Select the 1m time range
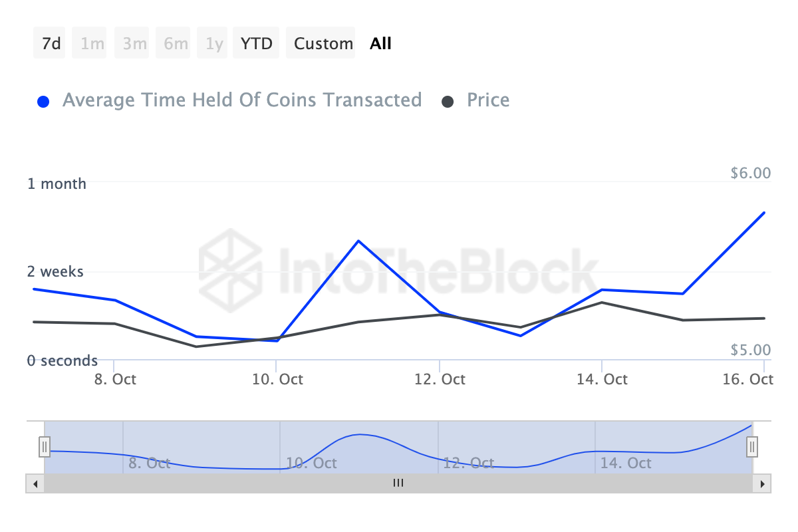The image size is (798, 532). [x=92, y=44]
